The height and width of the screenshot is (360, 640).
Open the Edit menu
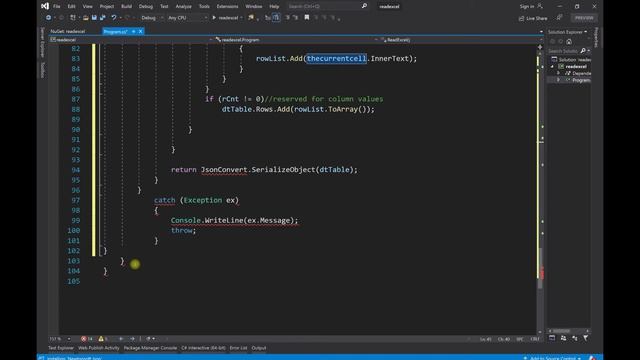coord(71,7)
